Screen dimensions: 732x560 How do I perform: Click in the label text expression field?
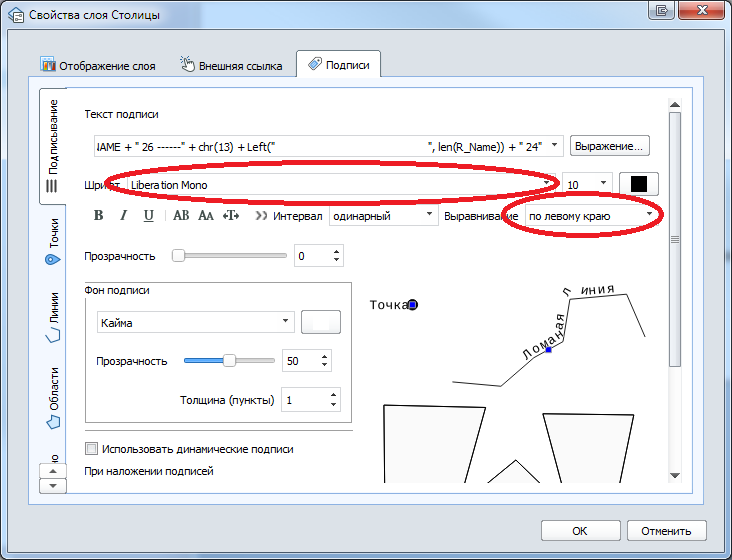[320, 146]
